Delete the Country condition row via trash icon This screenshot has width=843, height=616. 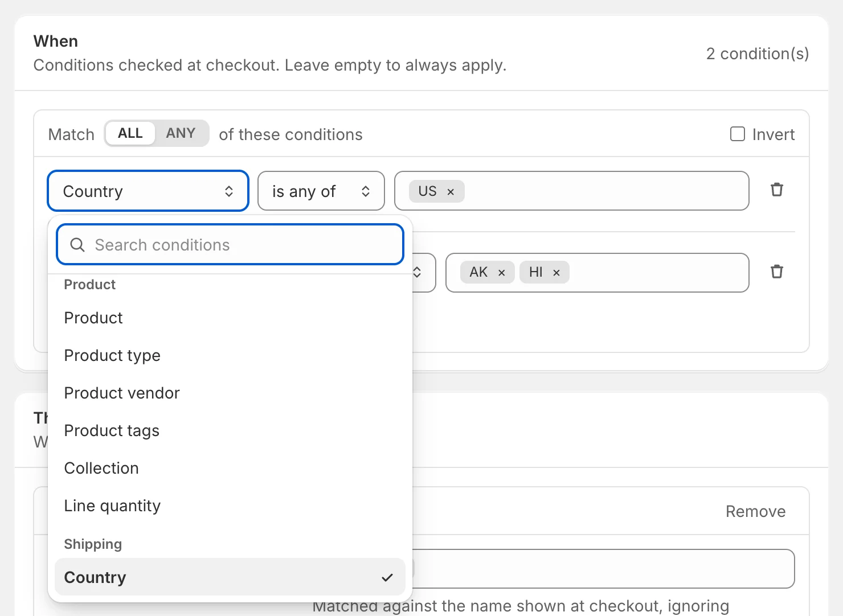[x=777, y=190]
